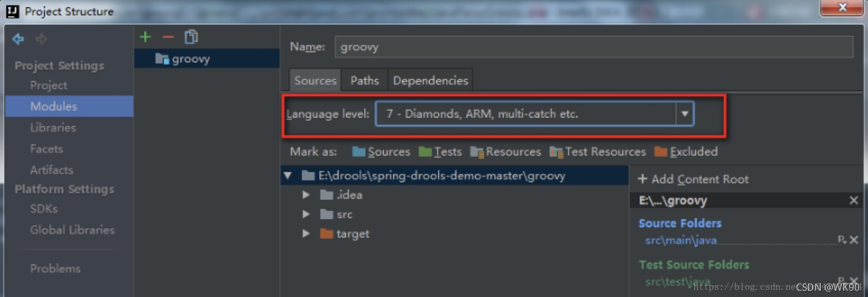Switch to the Sources tab
The image size is (868, 297).
tap(315, 80)
